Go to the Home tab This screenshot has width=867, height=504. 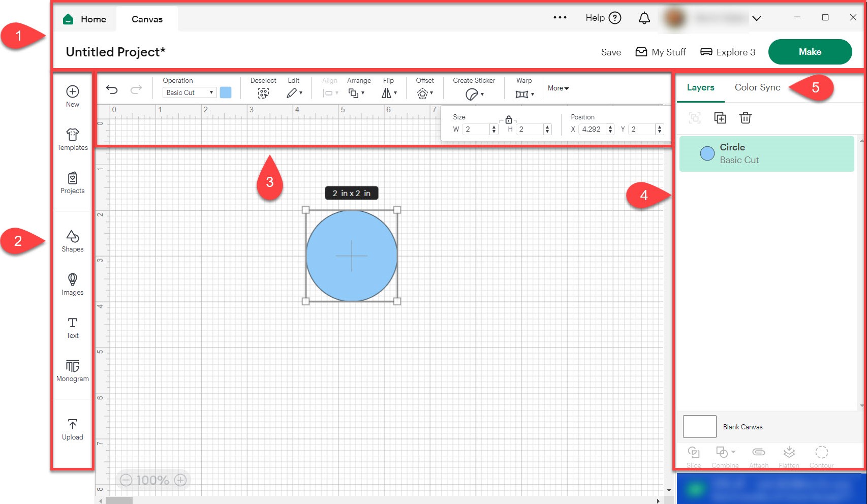(x=84, y=19)
